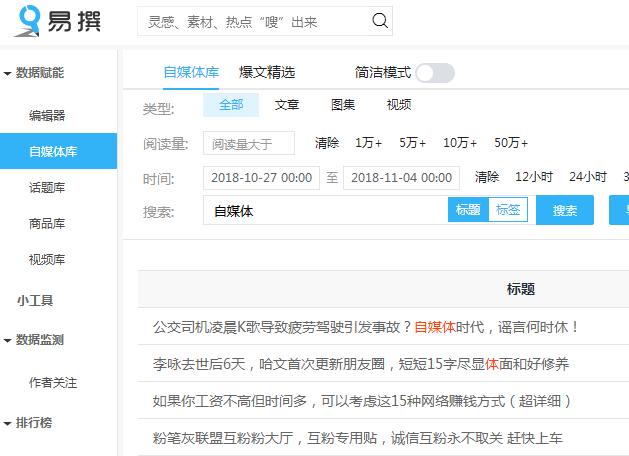Filter by 10万+ reads
The image size is (629, 456).
click(460, 143)
